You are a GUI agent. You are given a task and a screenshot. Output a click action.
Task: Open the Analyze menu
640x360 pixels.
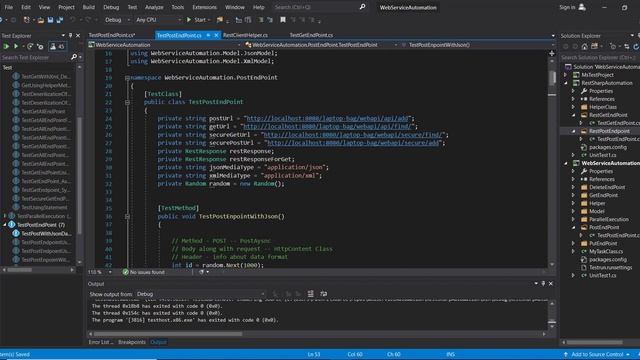[x=154, y=7]
